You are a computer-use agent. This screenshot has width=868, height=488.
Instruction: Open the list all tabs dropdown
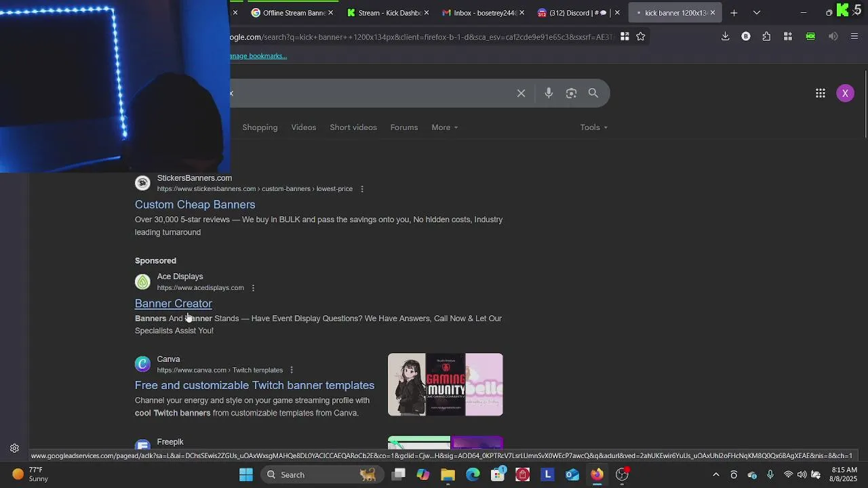point(757,13)
